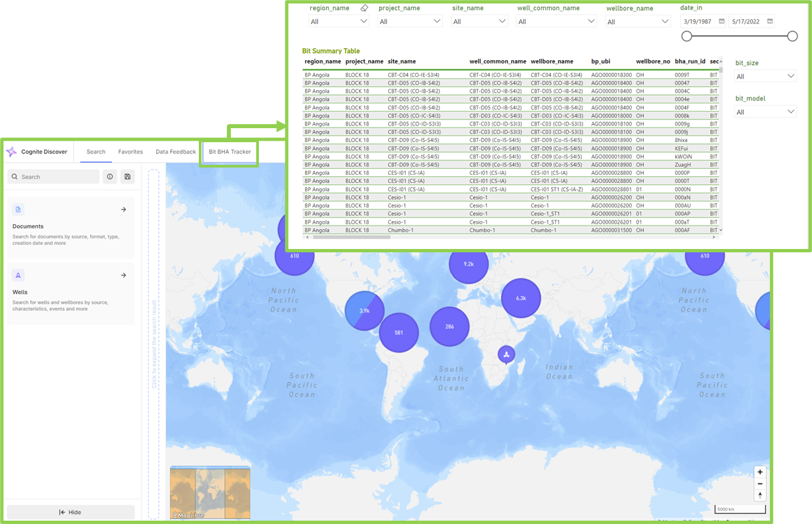Viewport: 812px width, 524px height.
Task: Sort by bp_ubi column header
Action: [x=600, y=61]
